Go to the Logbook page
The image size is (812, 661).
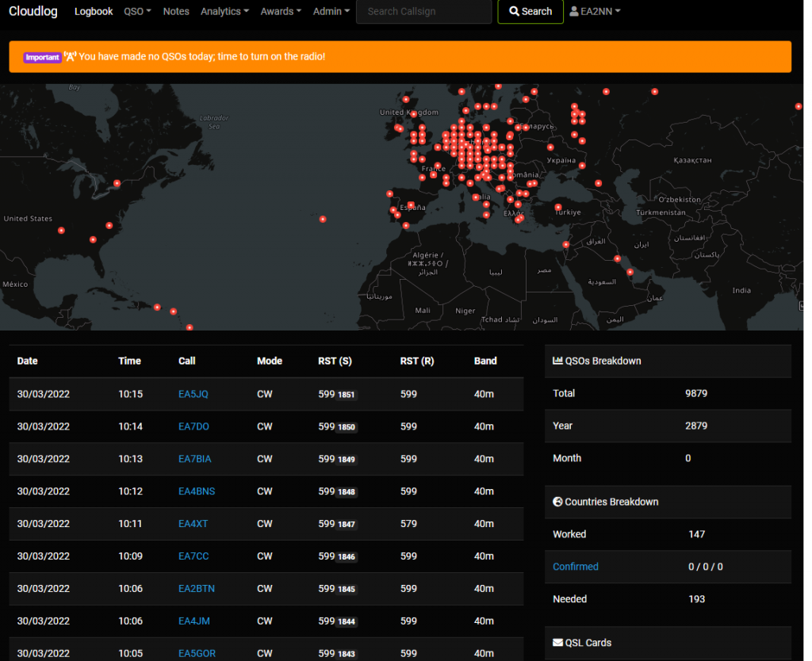tap(94, 12)
